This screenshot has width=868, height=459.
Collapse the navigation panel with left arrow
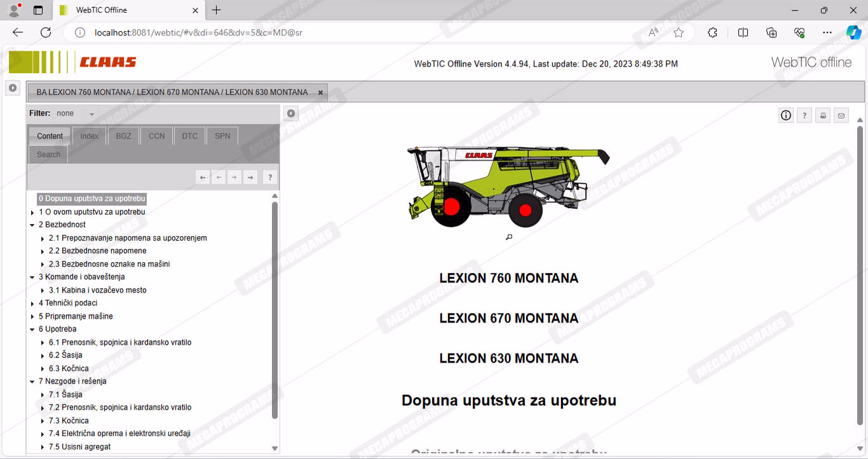290,113
